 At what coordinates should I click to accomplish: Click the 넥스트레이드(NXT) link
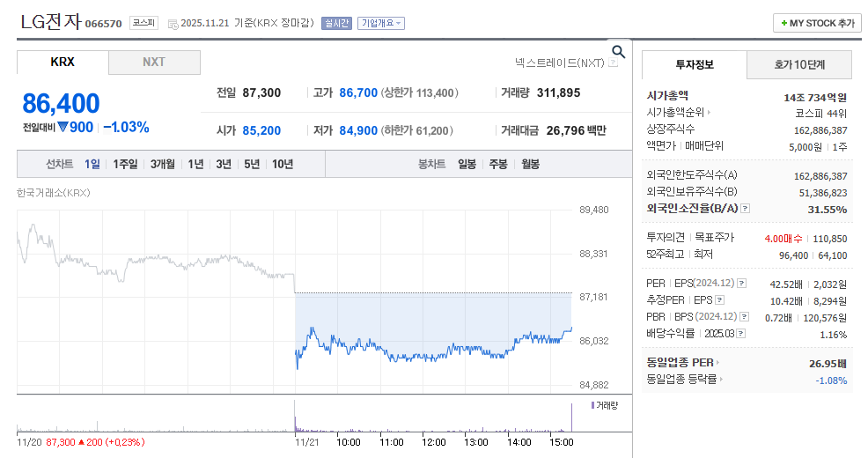[559, 63]
